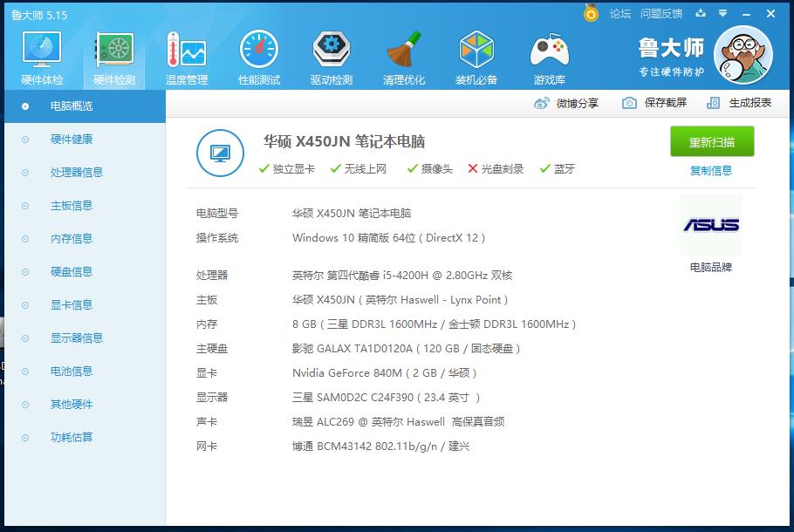Image resolution: width=794 pixels, height=532 pixels.
Task: Open the 温度管理 temperature tool
Action: click(186, 57)
